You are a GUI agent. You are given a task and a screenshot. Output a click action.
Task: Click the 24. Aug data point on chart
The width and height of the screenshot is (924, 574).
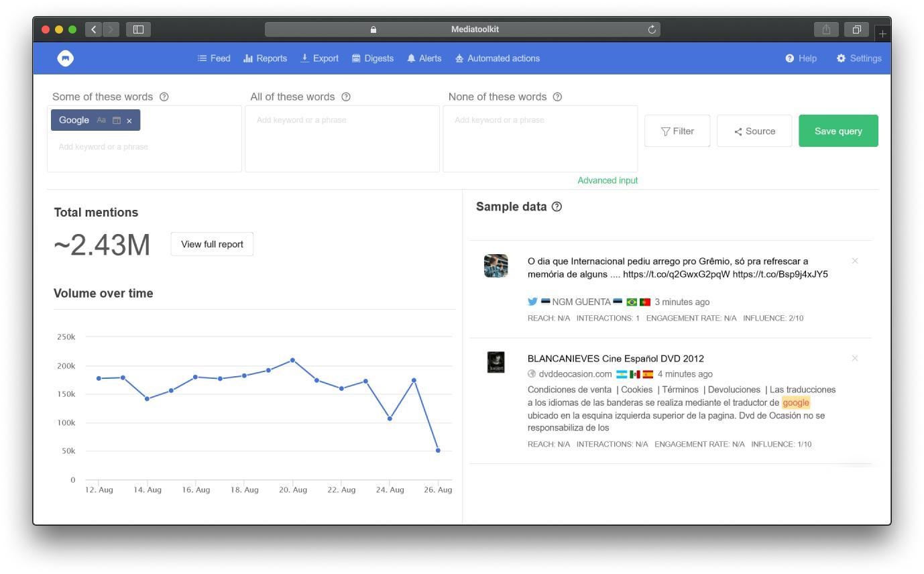click(390, 418)
